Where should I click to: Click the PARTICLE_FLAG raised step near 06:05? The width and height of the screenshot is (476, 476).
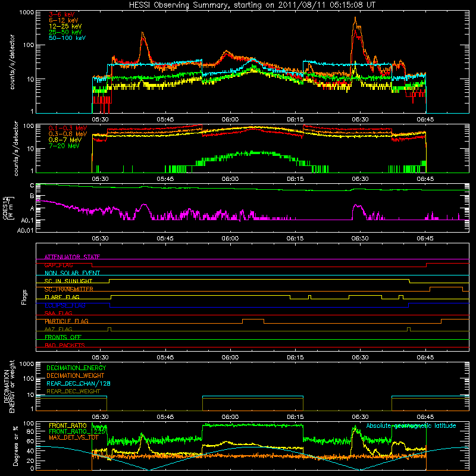click(x=253, y=320)
